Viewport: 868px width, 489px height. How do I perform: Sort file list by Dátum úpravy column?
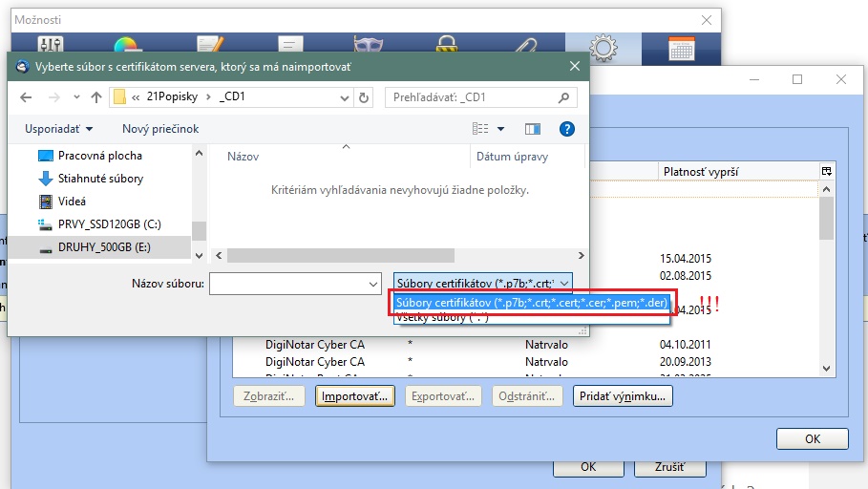pyautogui.click(x=513, y=157)
